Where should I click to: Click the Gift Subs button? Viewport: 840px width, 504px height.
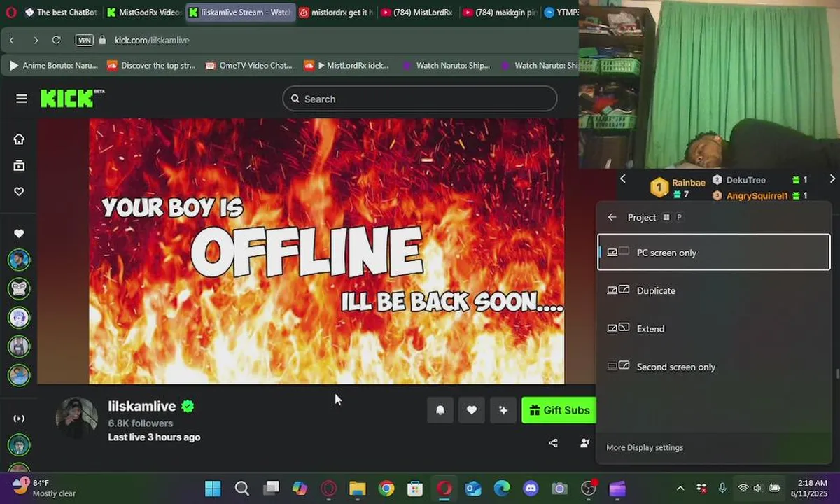(559, 410)
